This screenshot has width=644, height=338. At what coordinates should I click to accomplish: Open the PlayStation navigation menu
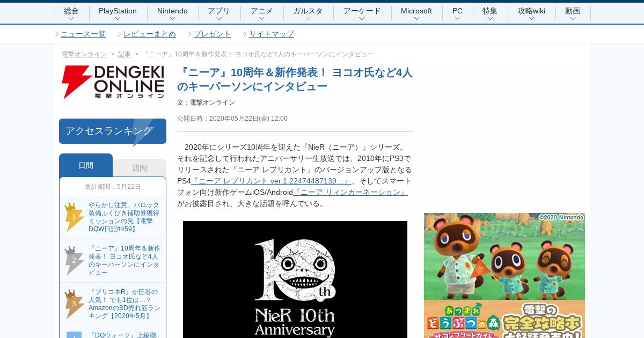(118, 11)
